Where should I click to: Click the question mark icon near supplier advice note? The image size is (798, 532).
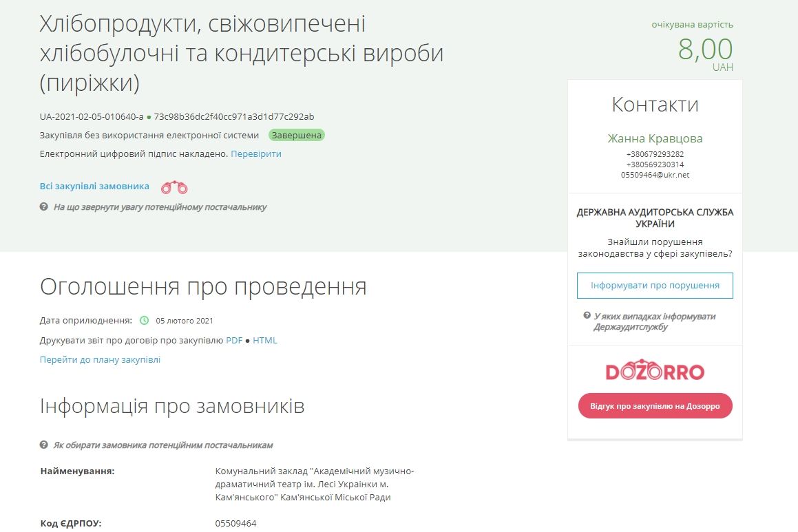(43, 207)
